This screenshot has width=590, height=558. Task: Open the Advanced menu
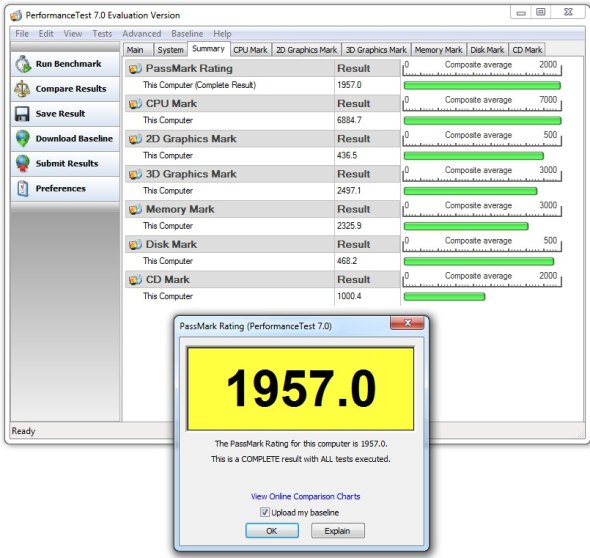tap(141, 34)
